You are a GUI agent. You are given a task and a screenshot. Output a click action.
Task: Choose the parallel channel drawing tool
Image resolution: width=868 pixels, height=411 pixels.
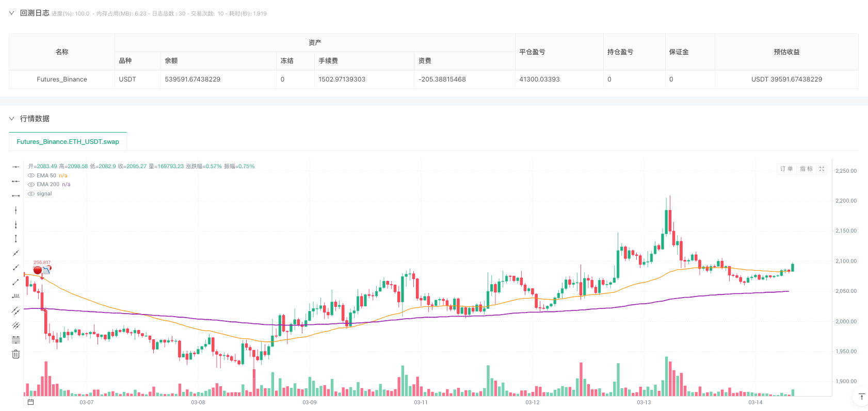[16, 310]
